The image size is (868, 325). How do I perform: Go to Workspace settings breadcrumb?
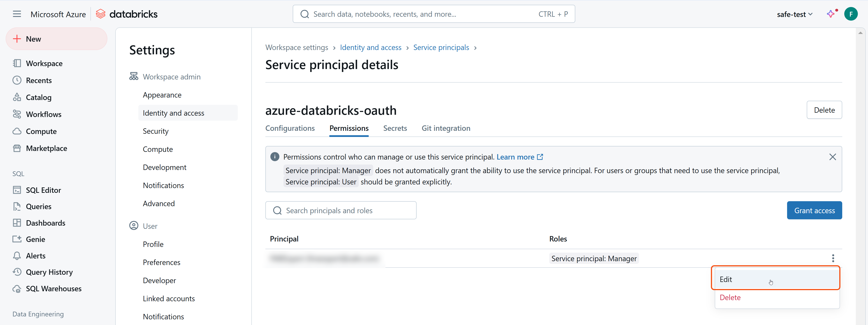[x=297, y=48]
